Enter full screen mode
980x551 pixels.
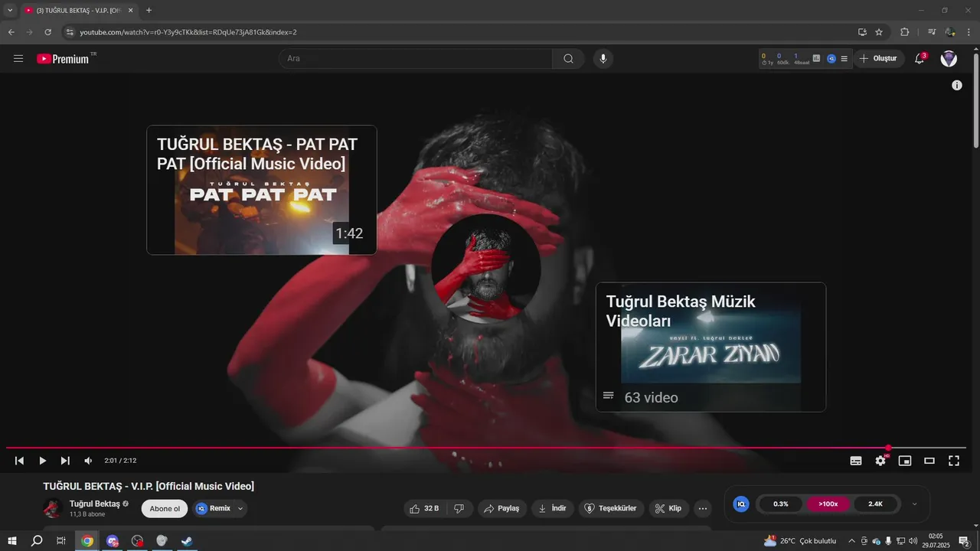[x=954, y=461]
